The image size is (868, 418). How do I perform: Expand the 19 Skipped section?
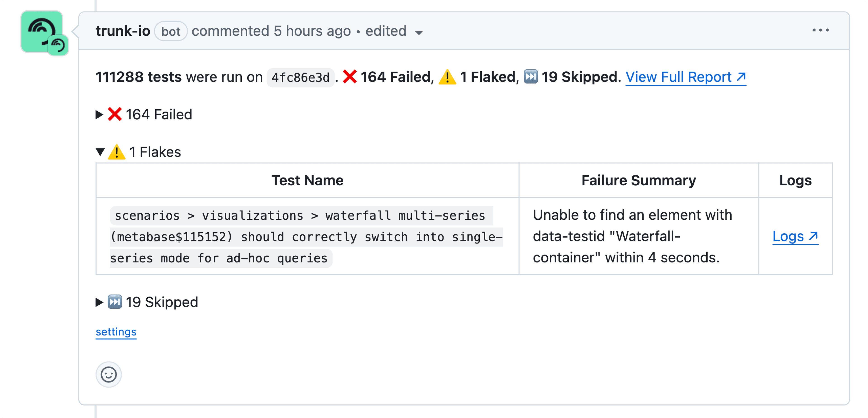pyautogui.click(x=147, y=302)
